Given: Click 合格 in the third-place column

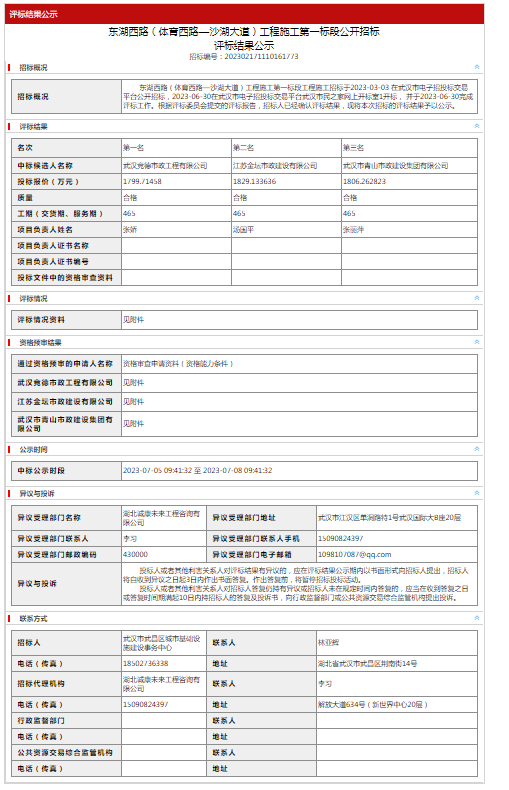Looking at the screenshot, I should pyautogui.click(x=350, y=198).
